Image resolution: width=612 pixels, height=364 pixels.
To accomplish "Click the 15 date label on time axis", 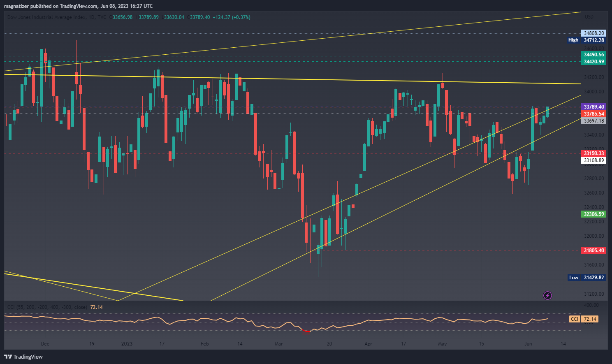I will pyautogui.click(x=481, y=344).
